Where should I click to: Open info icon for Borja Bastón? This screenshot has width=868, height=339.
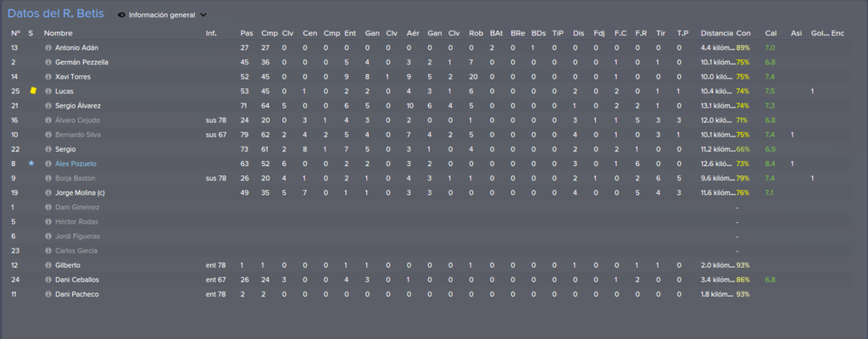coord(48,178)
